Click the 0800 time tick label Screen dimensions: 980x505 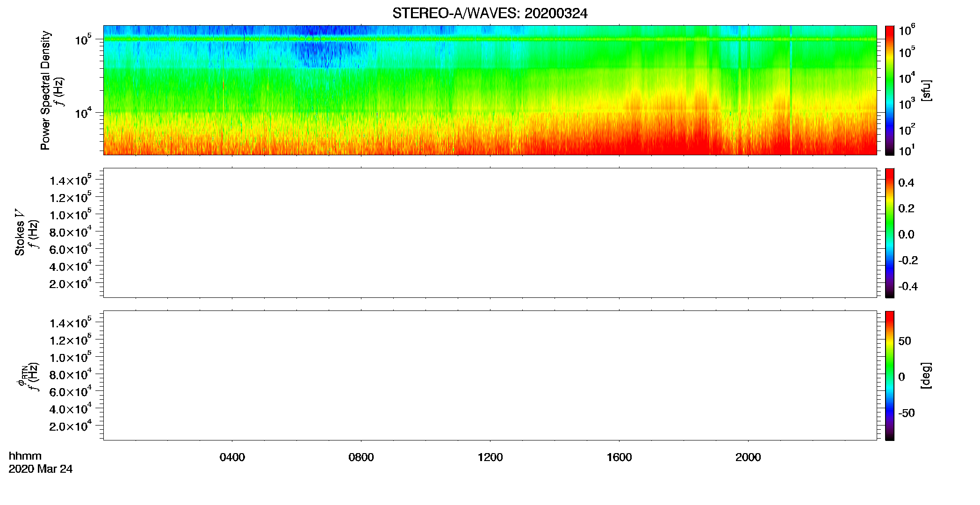coord(361,457)
